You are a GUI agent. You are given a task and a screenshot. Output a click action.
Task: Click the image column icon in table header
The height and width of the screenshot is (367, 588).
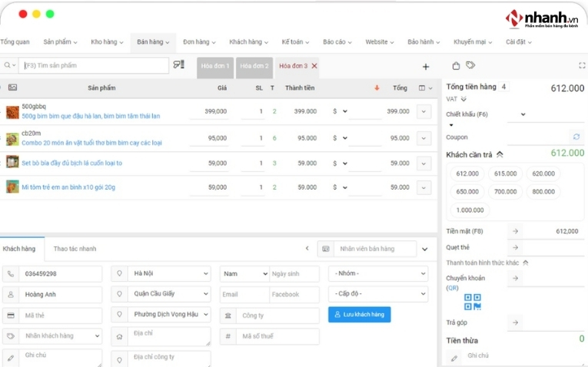point(13,88)
